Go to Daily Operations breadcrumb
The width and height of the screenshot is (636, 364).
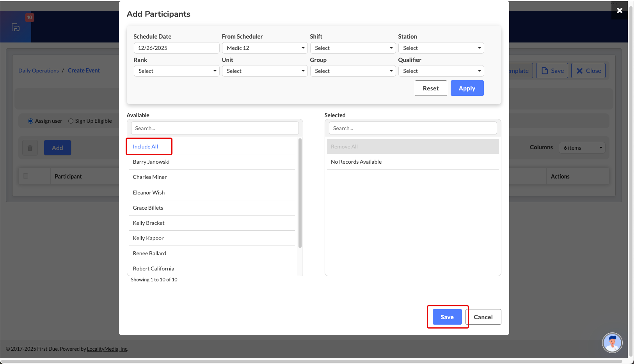click(39, 71)
